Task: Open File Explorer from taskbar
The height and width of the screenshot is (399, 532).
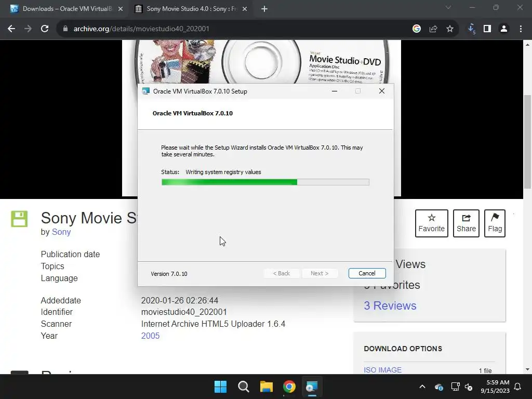Action: [267, 387]
